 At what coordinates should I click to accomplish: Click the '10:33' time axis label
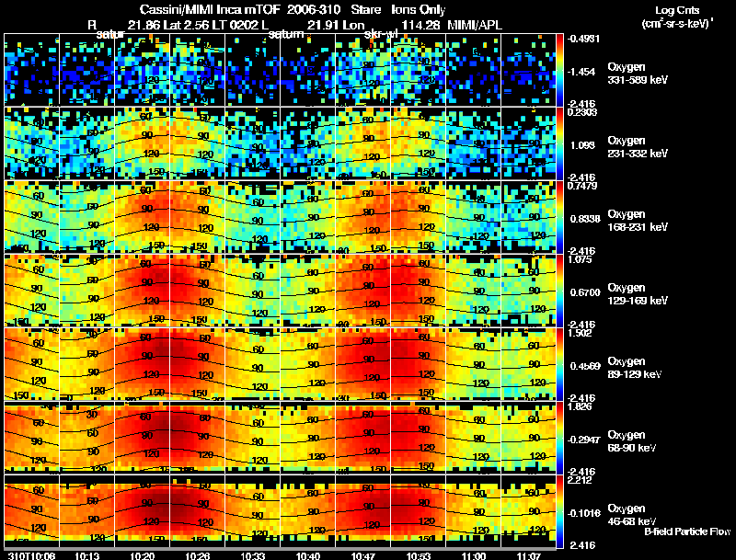[252, 556]
